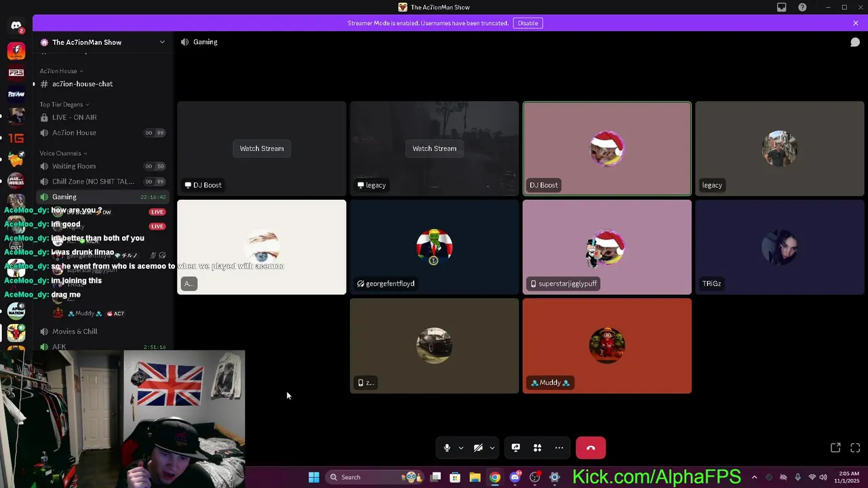Focus the Muddy video tile
This screenshot has height=488, width=868.
(x=607, y=346)
